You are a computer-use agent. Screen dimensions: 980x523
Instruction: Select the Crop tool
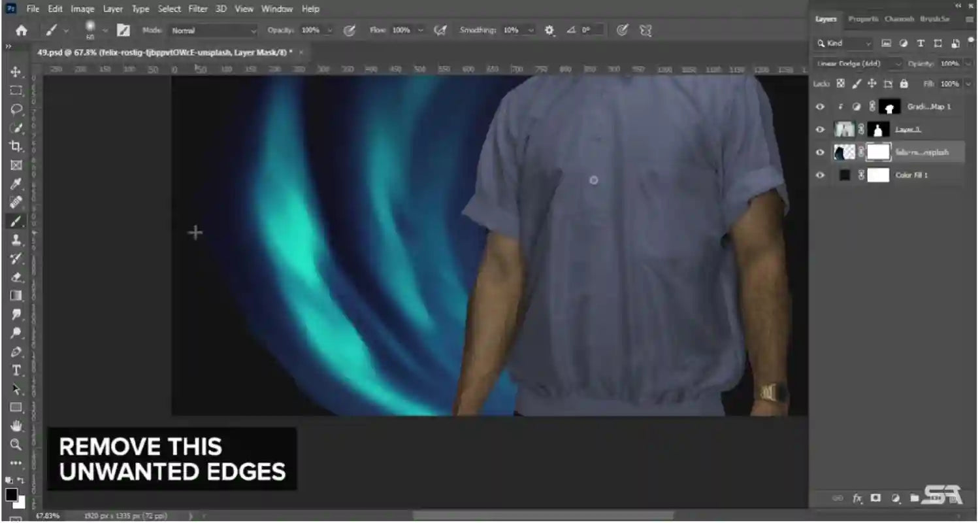(x=16, y=146)
